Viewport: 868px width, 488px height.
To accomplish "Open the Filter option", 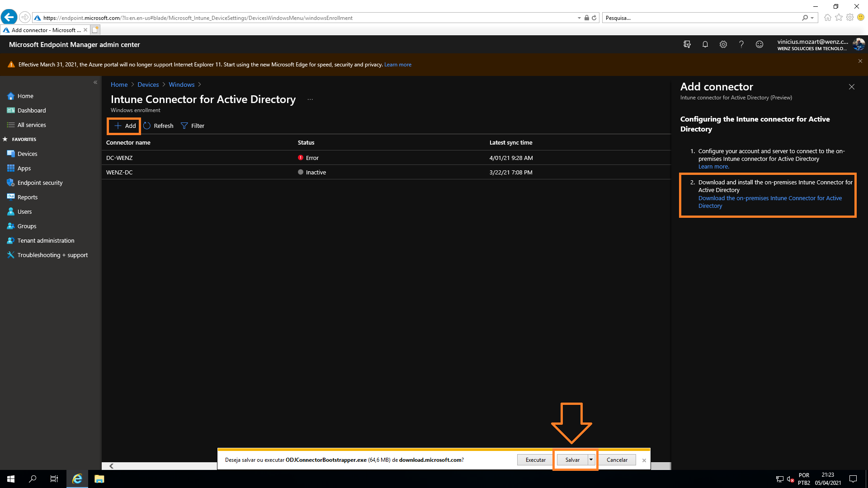I will click(193, 126).
